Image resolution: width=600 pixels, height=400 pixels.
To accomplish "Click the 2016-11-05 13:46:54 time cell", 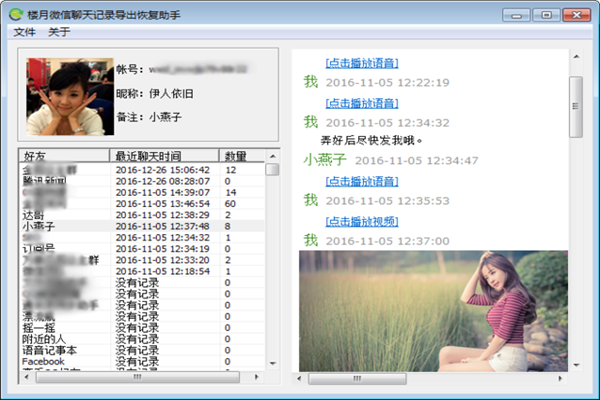I will pos(163,204).
